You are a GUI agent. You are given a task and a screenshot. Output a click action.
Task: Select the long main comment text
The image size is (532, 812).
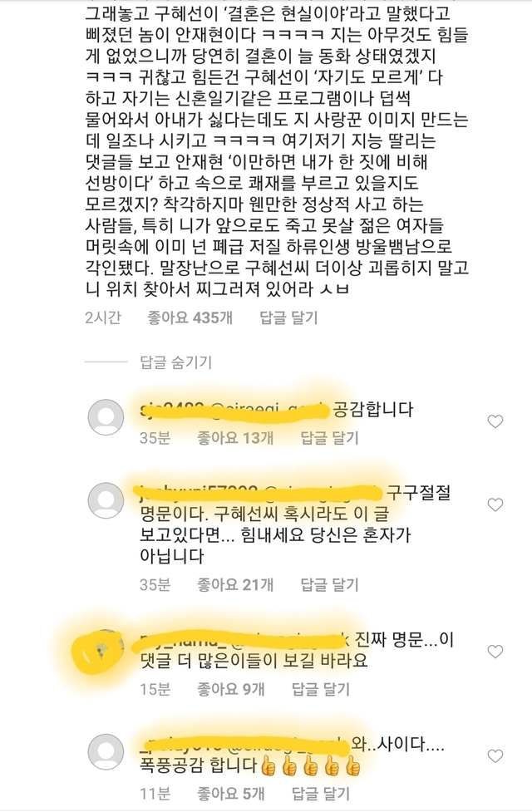pyautogui.click(x=277, y=151)
